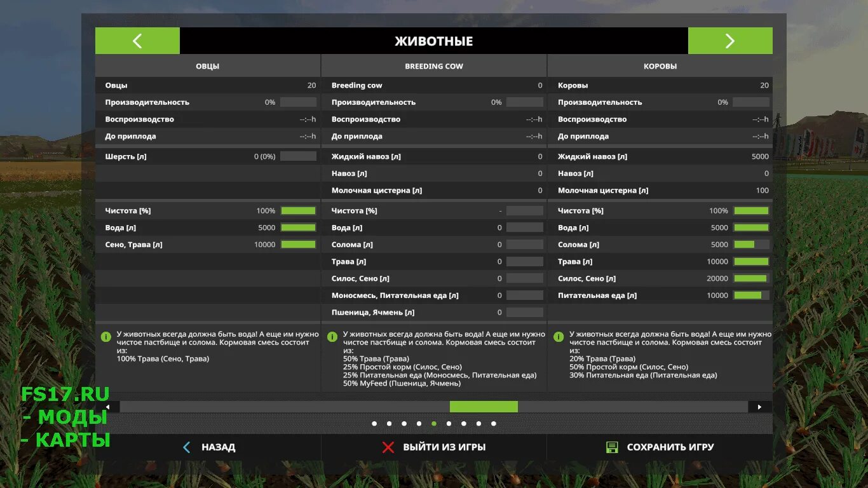Click НАЗАД button
This screenshot has width=868, height=488.
pos(208,447)
